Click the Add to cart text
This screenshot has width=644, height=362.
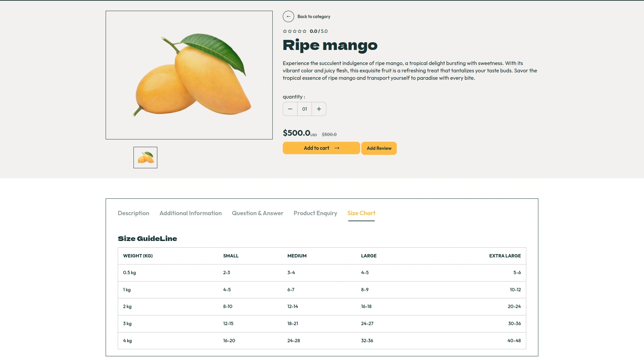(316, 148)
